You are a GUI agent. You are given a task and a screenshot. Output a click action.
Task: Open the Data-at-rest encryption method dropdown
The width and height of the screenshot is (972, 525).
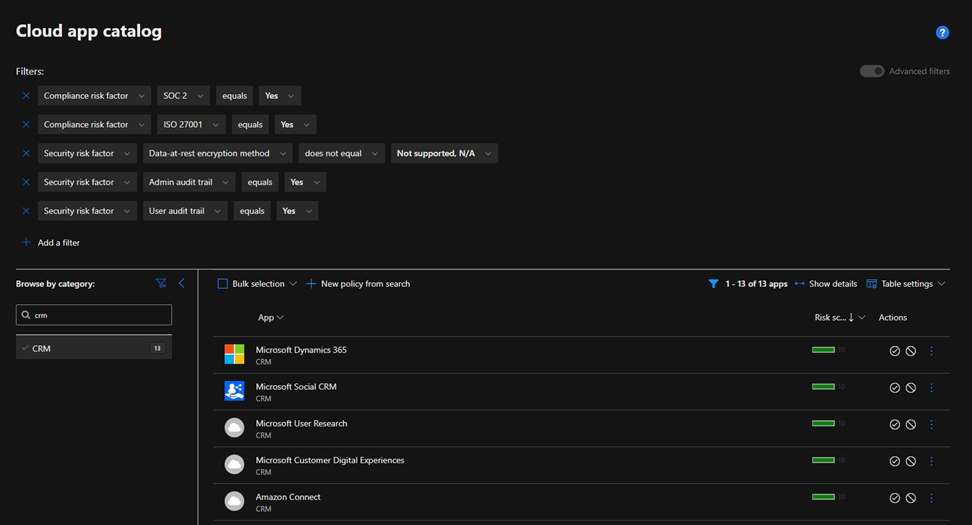(x=218, y=153)
